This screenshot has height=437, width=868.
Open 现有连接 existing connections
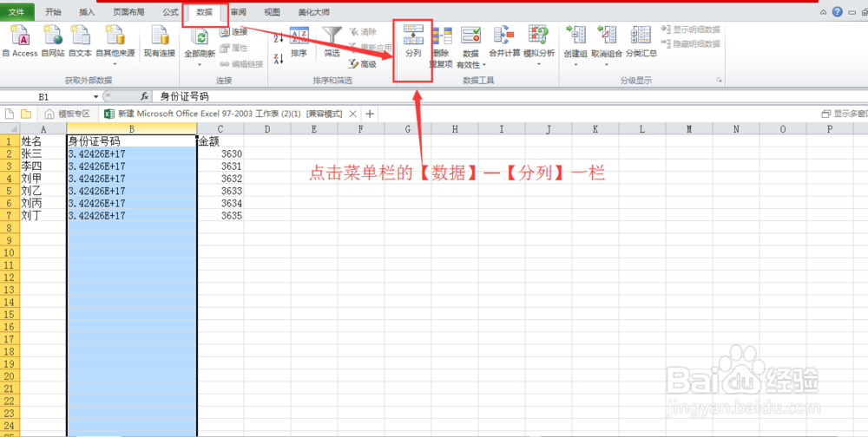click(160, 42)
